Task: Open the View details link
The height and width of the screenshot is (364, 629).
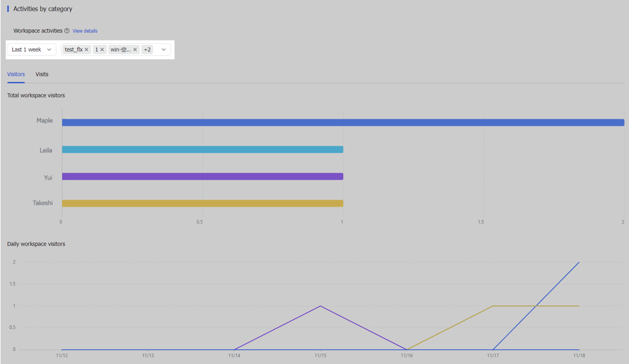Action: click(85, 31)
